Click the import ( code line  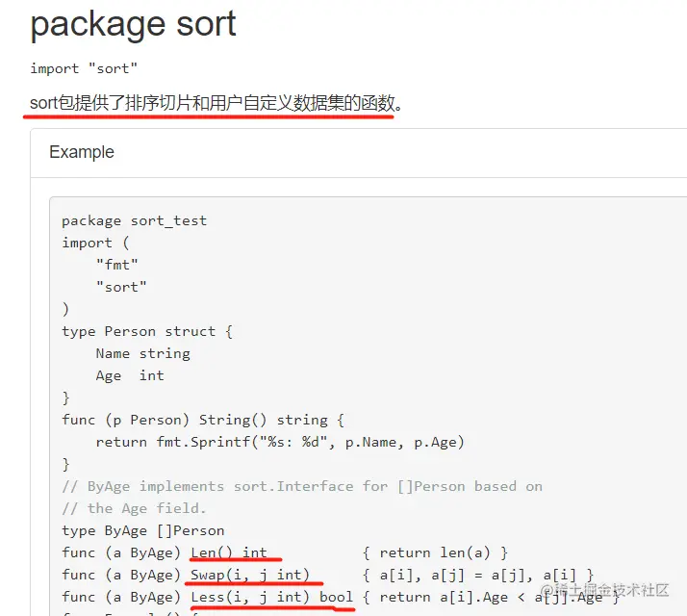tap(95, 243)
